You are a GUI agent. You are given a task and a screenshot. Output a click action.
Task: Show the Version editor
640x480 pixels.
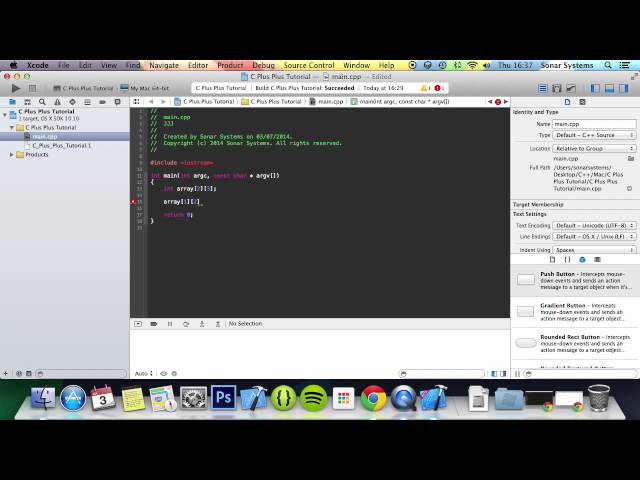(571, 88)
